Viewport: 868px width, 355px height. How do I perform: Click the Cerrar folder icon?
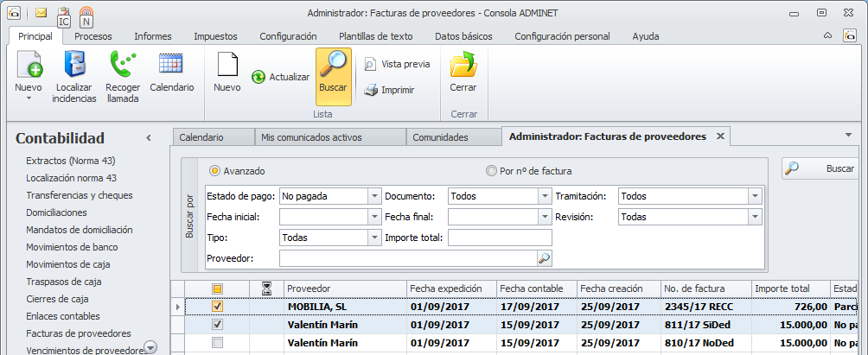pos(463,66)
